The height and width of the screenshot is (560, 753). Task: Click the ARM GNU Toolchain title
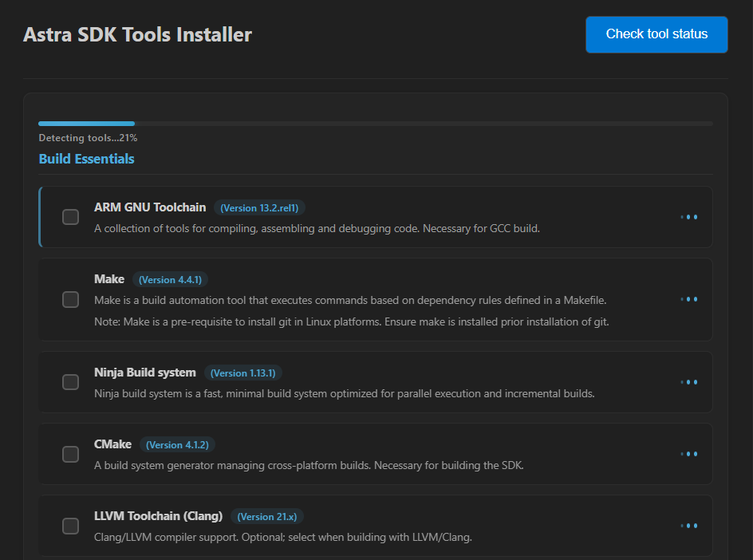pyautogui.click(x=150, y=207)
